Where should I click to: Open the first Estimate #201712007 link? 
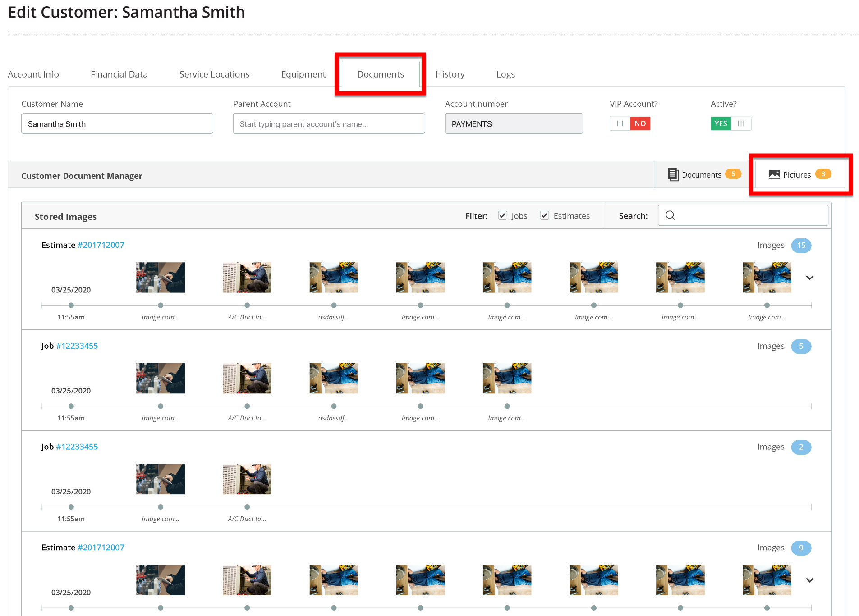point(101,245)
